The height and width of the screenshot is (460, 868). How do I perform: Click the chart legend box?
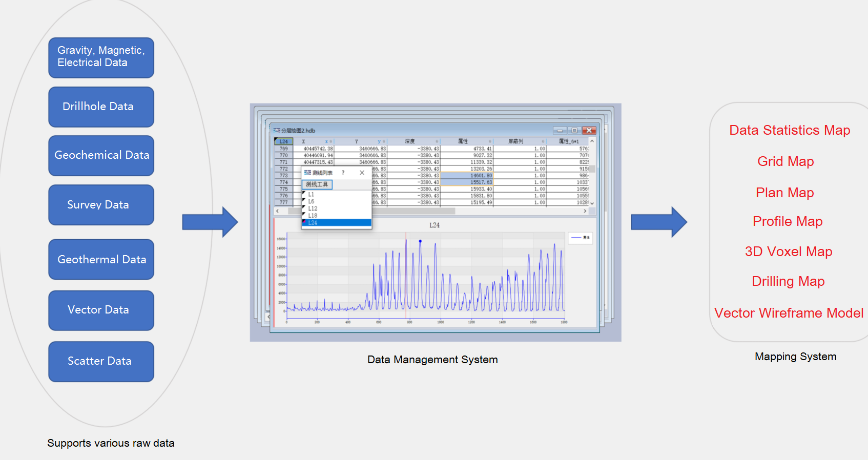coord(581,238)
